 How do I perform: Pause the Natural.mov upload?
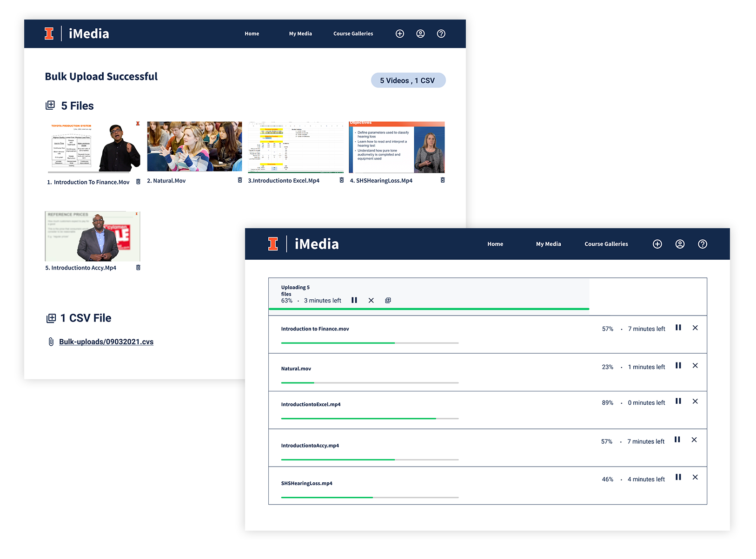tap(678, 365)
